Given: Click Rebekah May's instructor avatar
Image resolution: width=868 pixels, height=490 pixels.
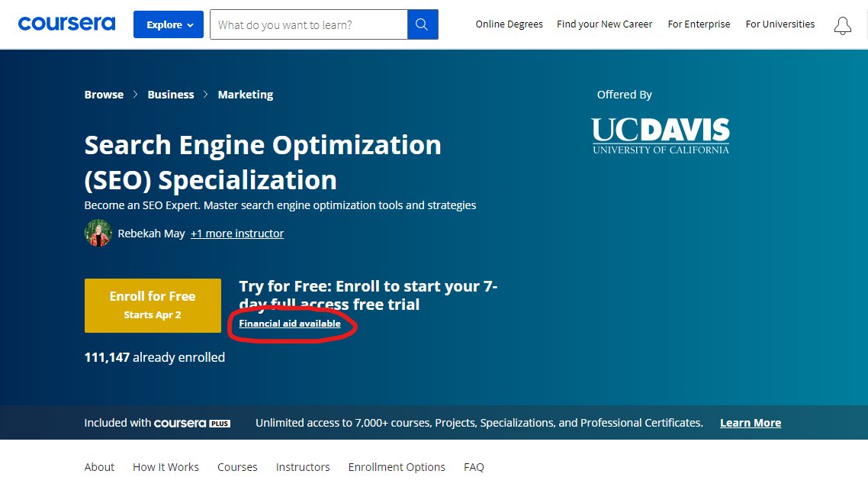Looking at the screenshot, I should click(x=98, y=233).
